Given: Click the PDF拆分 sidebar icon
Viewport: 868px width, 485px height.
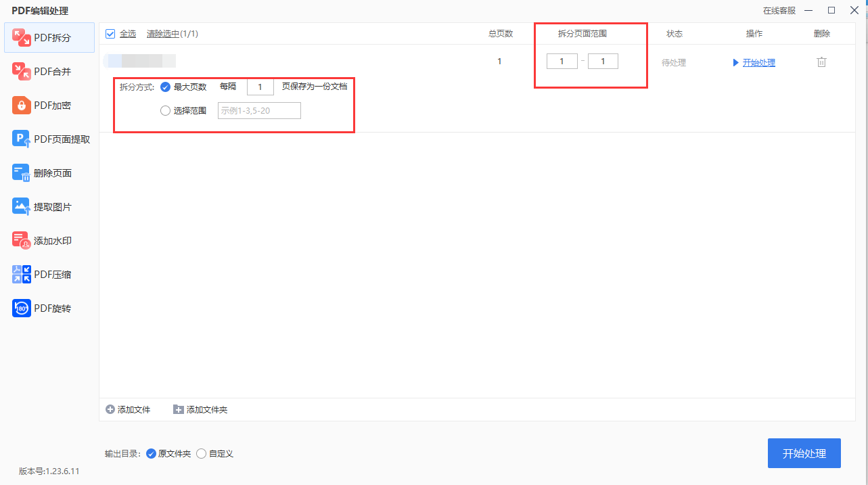Looking at the screenshot, I should 22,37.
